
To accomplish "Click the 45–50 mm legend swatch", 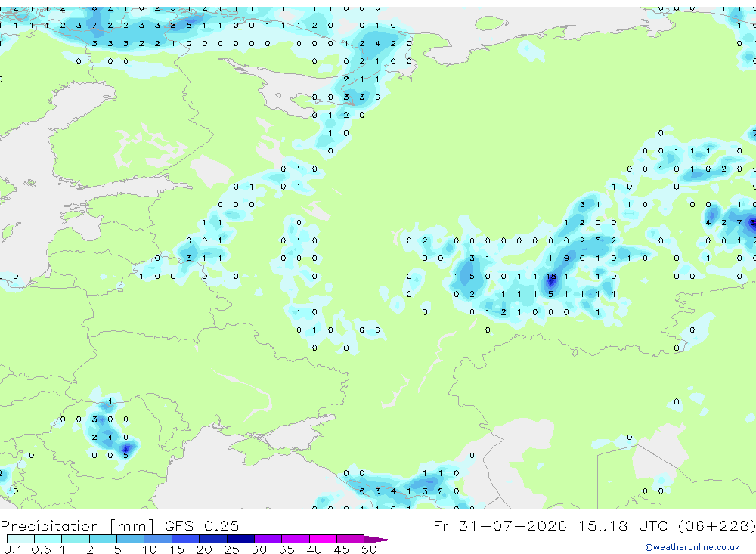I will click(351, 539).
